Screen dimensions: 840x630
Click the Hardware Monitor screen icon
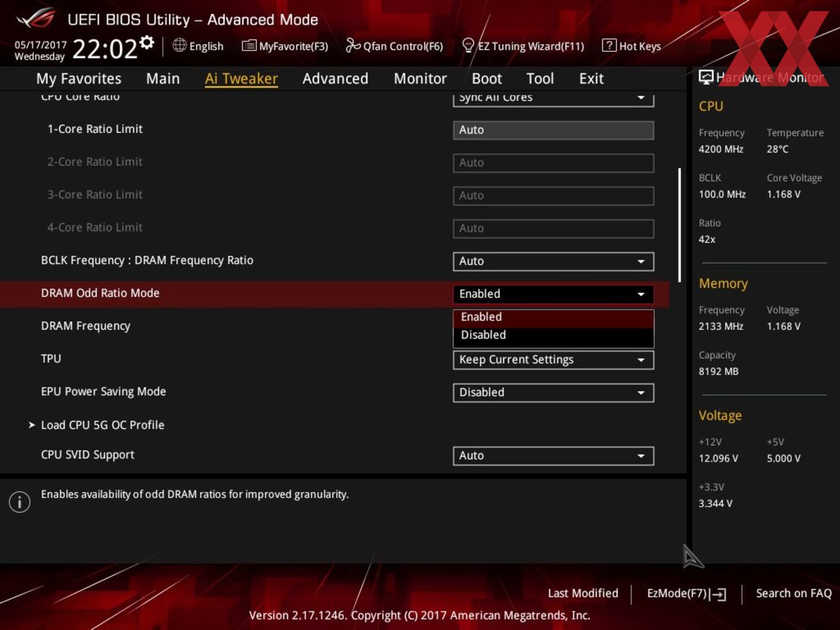pos(706,77)
